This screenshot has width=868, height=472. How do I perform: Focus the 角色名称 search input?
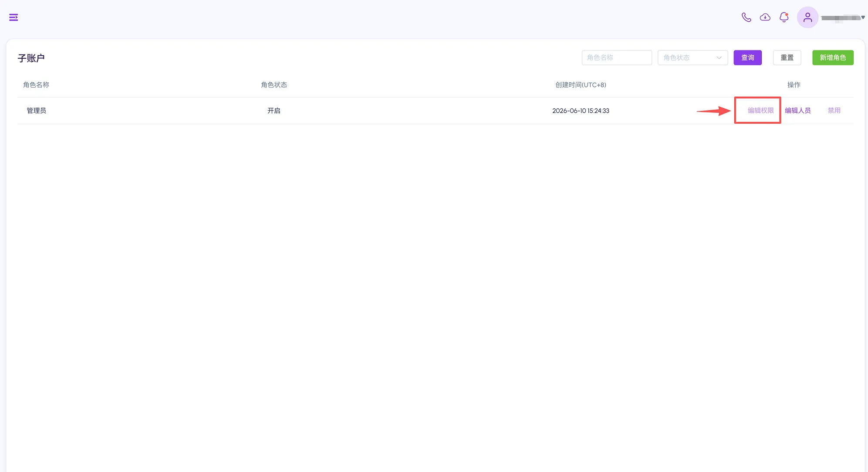617,57
